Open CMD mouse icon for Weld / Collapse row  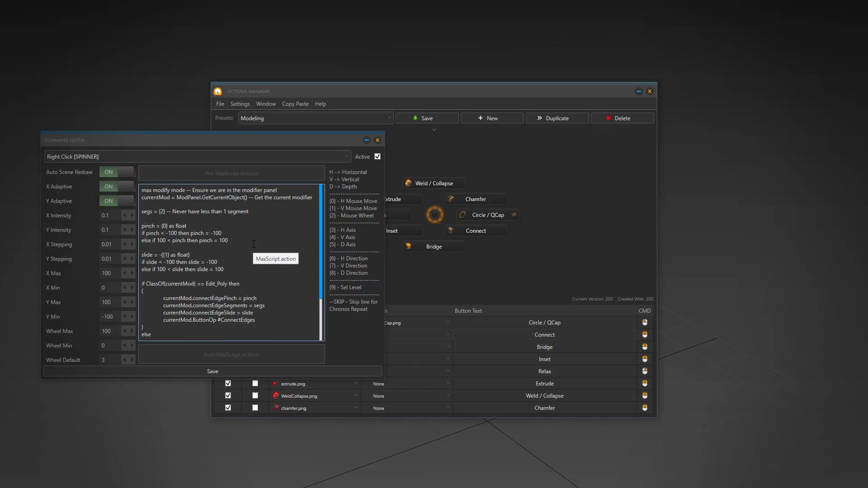(645, 395)
